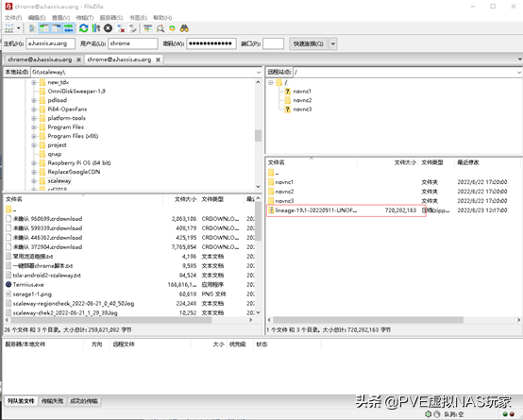Toggle the remote directory tree display
This screenshot has width=523, height=420.
click(x=57, y=28)
